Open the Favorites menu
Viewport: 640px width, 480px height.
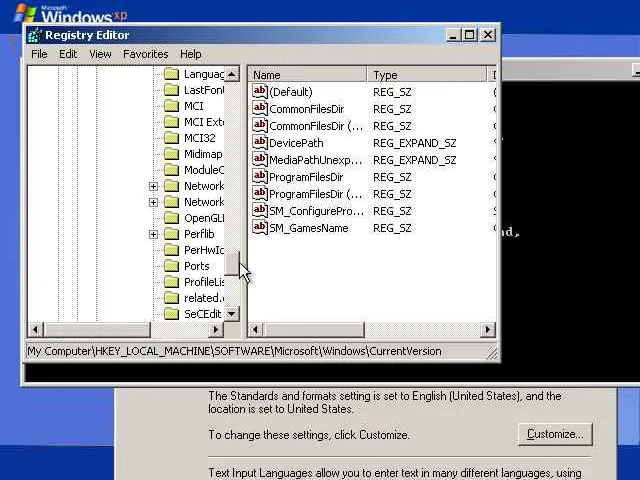(145, 54)
